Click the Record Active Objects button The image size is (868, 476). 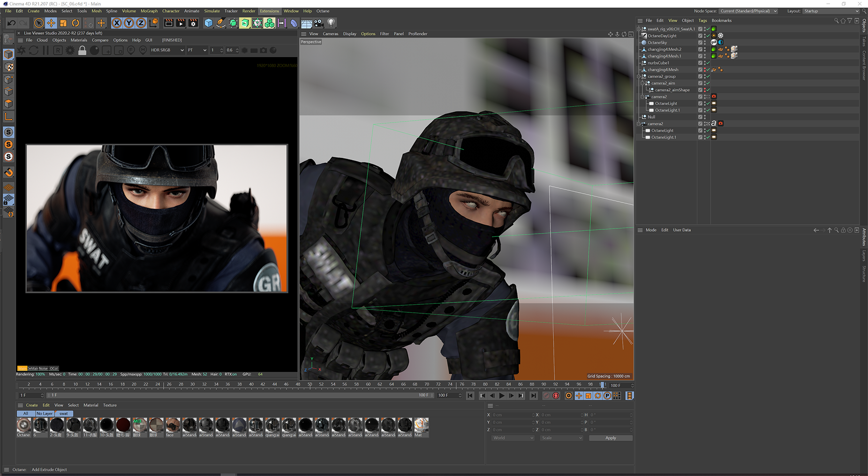pos(546,396)
